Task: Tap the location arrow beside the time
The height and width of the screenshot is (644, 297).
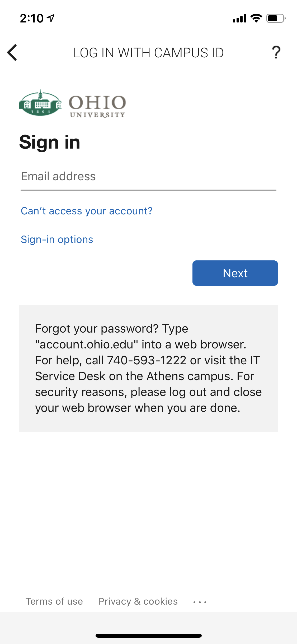Action: coord(50,18)
